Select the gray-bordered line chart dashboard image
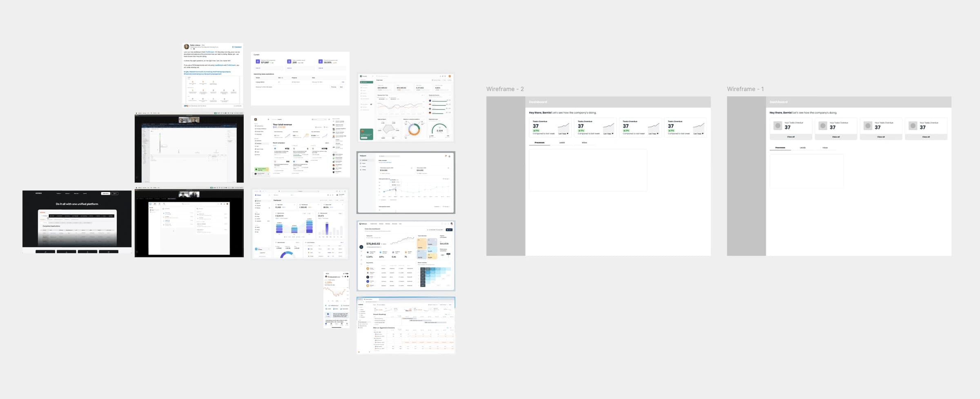The height and width of the screenshot is (399, 980). [406, 183]
